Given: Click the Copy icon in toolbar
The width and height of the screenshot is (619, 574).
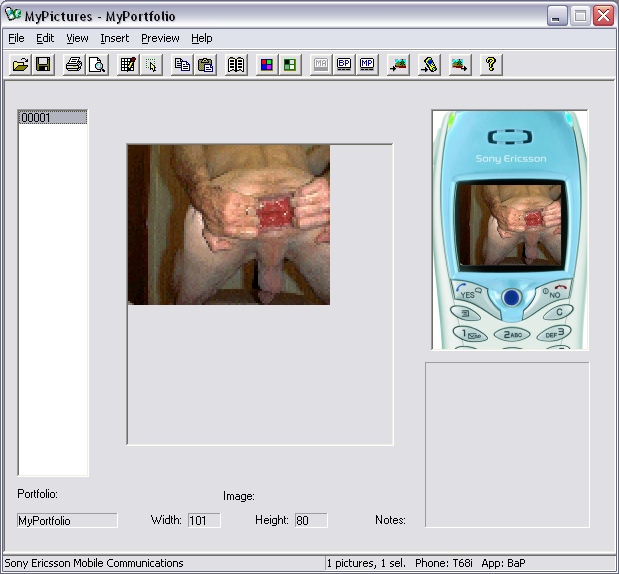Looking at the screenshot, I should [x=182, y=64].
